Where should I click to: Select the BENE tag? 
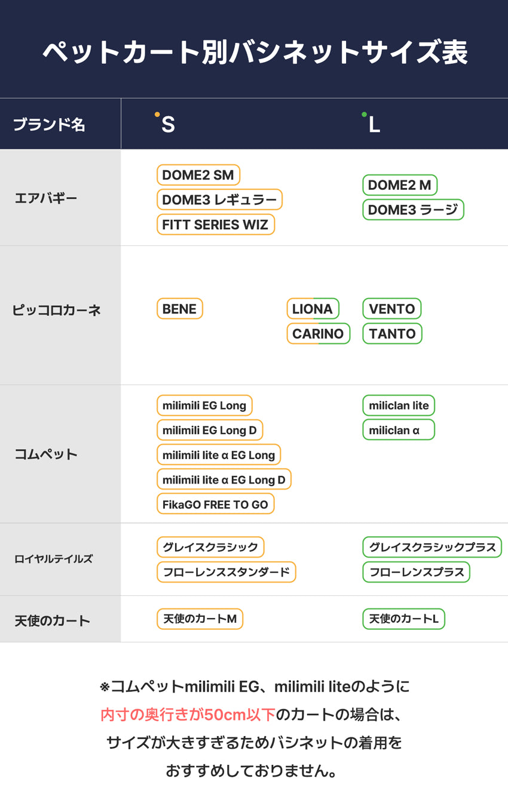(x=180, y=309)
